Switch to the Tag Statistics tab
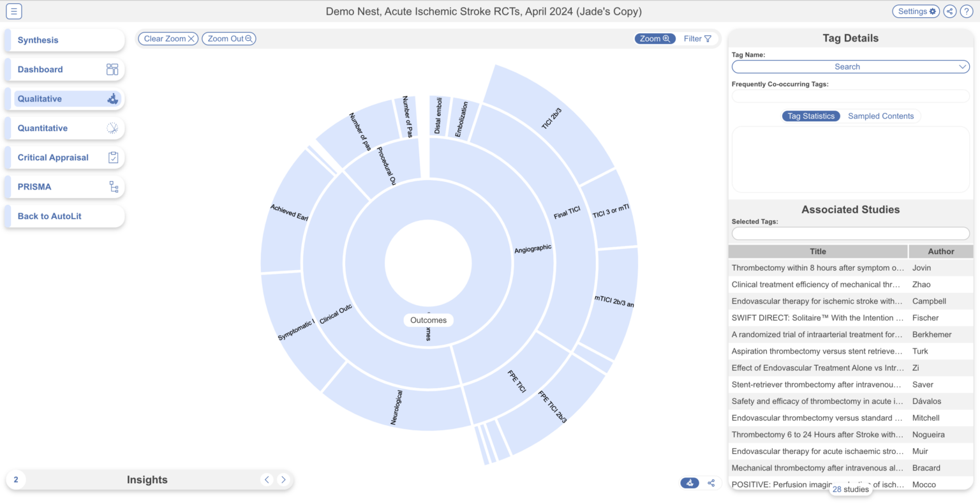This screenshot has width=980, height=503. [811, 116]
